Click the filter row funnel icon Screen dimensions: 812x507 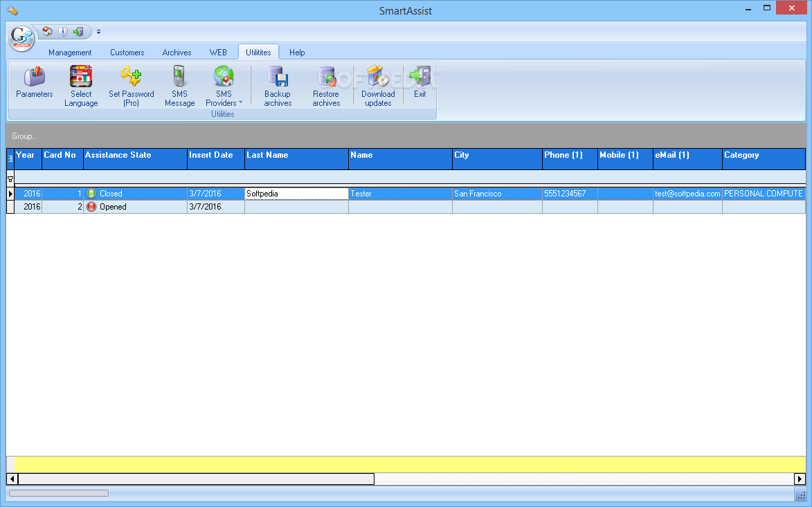pyautogui.click(x=10, y=179)
